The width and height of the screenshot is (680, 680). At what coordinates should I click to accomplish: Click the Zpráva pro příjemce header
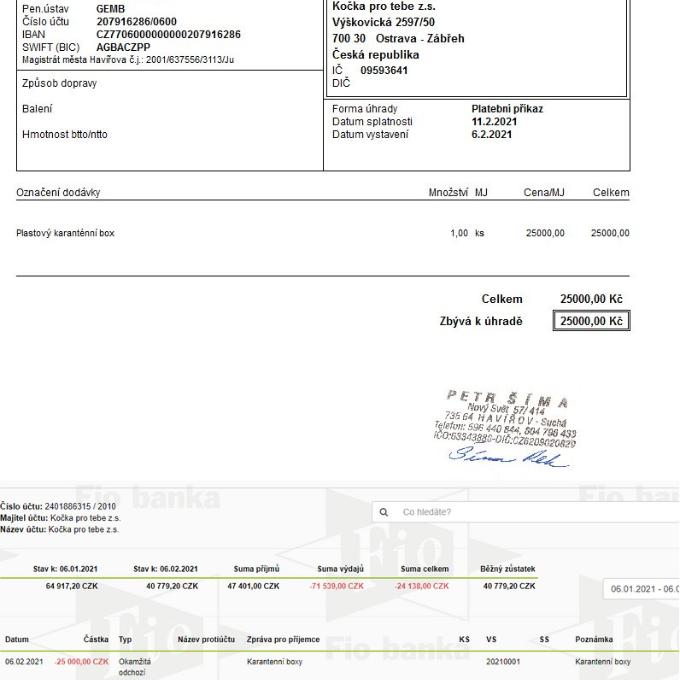click(x=283, y=639)
